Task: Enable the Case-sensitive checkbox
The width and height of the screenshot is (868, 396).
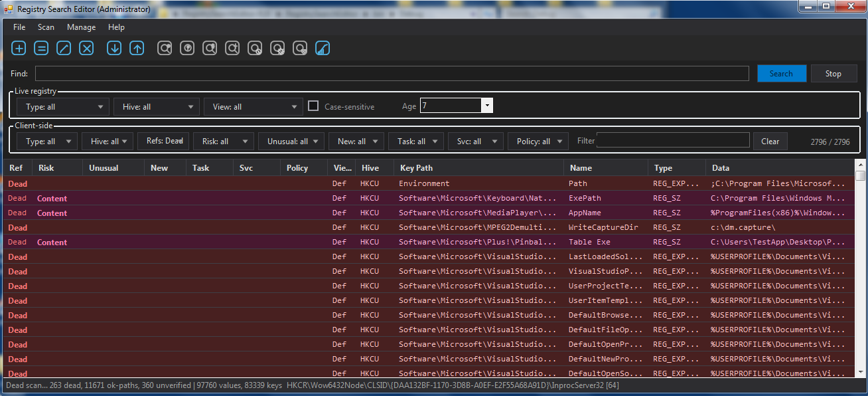Action: [313, 106]
